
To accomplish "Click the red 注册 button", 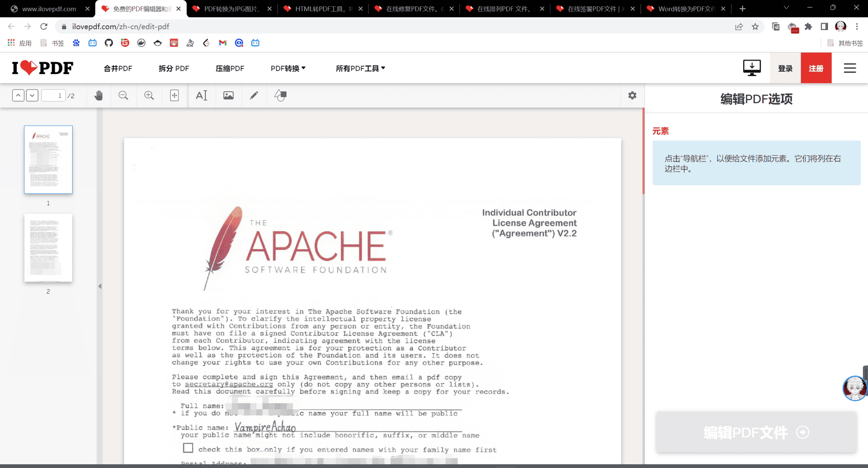I will pos(816,68).
